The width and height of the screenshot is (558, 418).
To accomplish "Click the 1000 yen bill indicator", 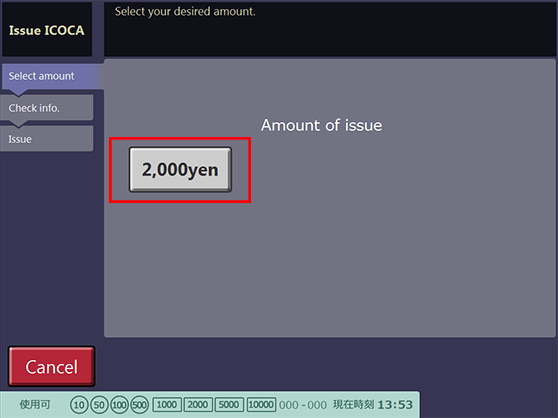I will click(167, 404).
